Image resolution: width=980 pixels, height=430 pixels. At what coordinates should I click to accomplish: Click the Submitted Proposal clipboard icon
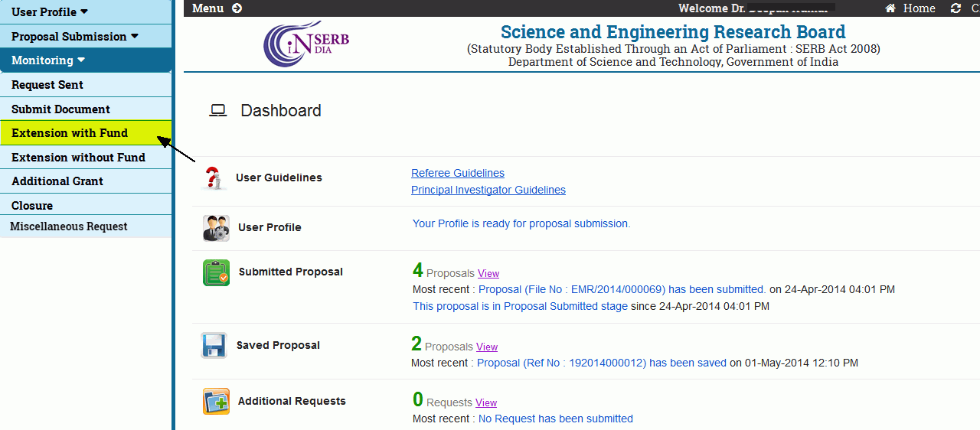[x=216, y=272]
